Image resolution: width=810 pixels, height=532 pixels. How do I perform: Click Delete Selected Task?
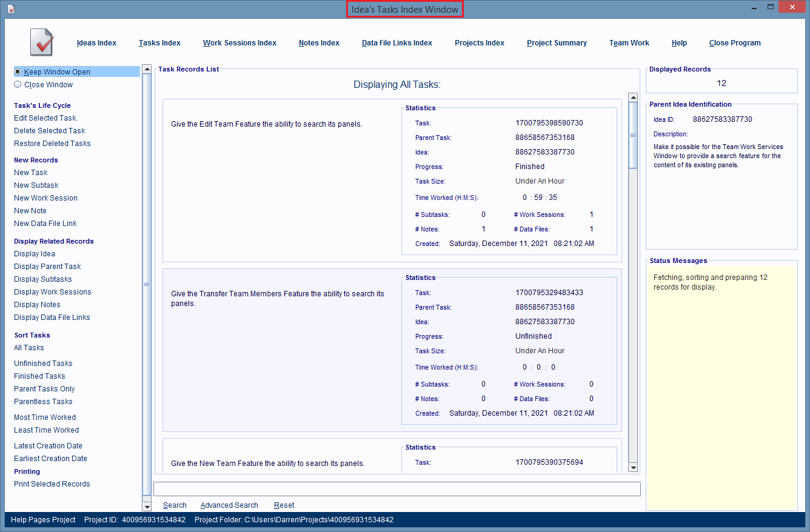(x=50, y=131)
